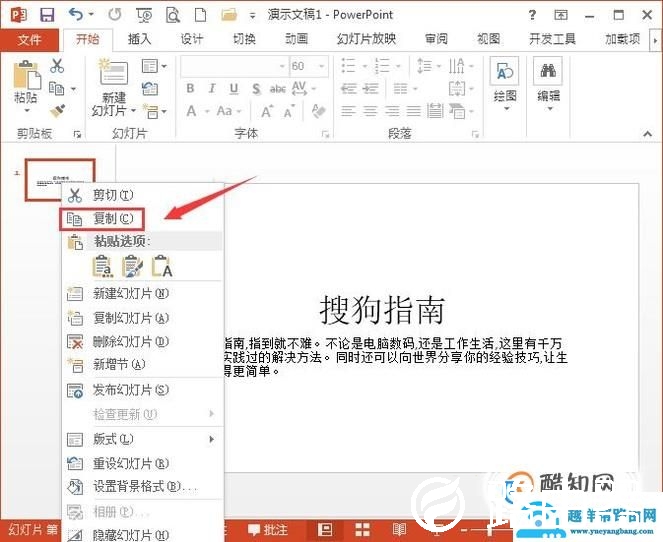Switch to the 视图 ribbon tab
This screenshot has width=663, height=542.
(x=488, y=39)
